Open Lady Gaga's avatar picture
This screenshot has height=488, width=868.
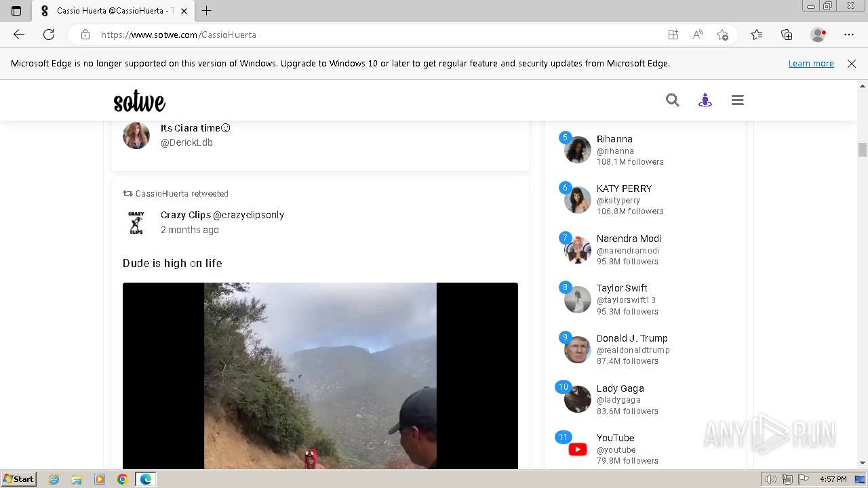click(x=578, y=399)
